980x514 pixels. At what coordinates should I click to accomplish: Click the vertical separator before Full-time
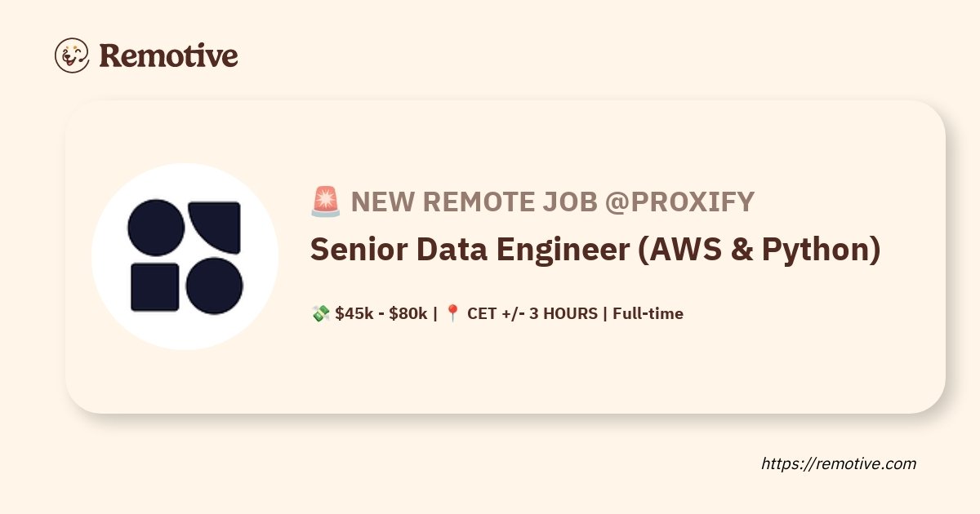[x=605, y=313]
